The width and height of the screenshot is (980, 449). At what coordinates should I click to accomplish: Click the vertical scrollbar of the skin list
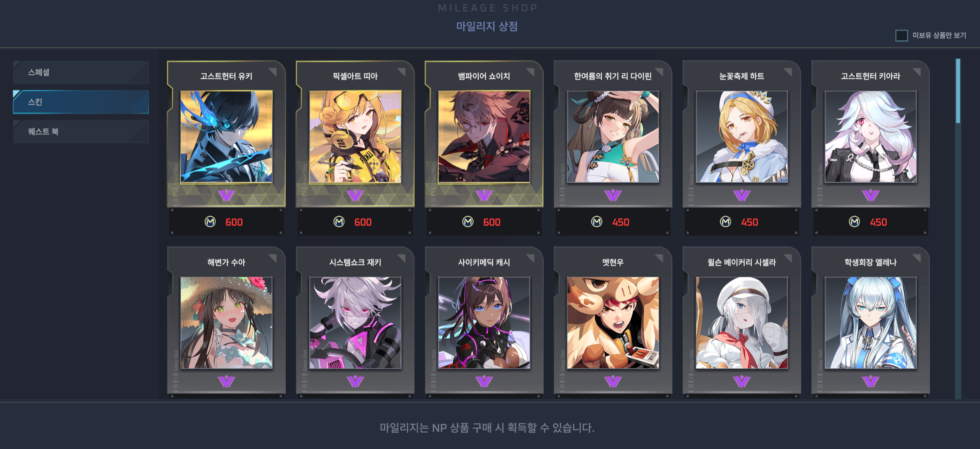coord(958,229)
